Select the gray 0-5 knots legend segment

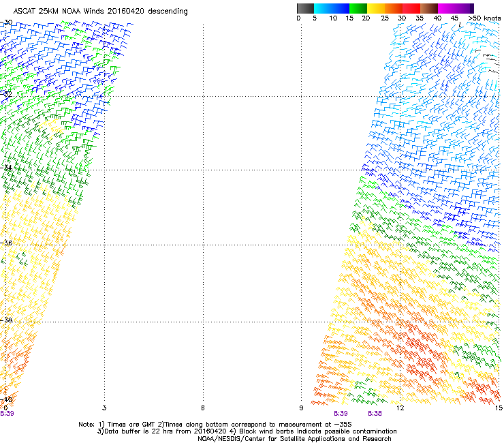click(x=306, y=8)
